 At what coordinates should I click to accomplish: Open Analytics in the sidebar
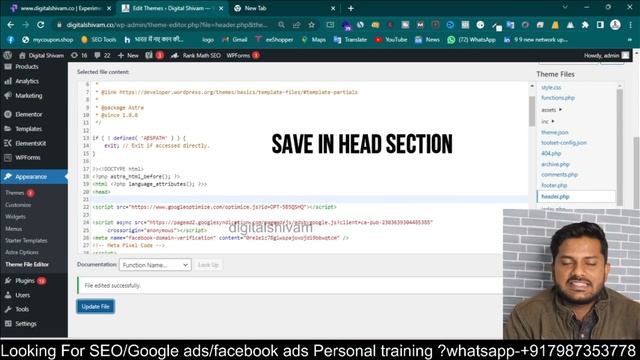27,81
